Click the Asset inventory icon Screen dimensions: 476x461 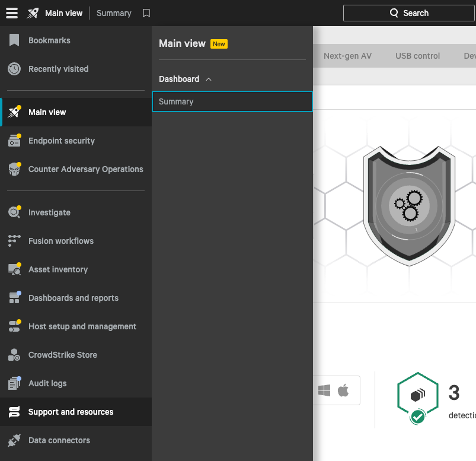(14, 269)
